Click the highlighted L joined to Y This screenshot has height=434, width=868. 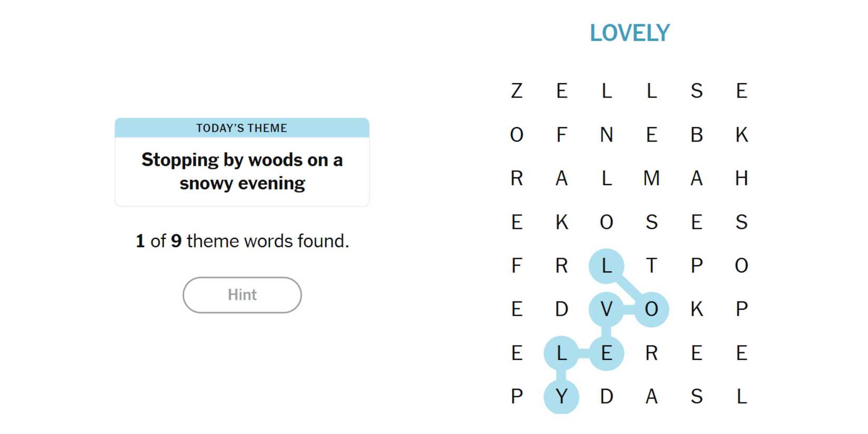pos(561,352)
